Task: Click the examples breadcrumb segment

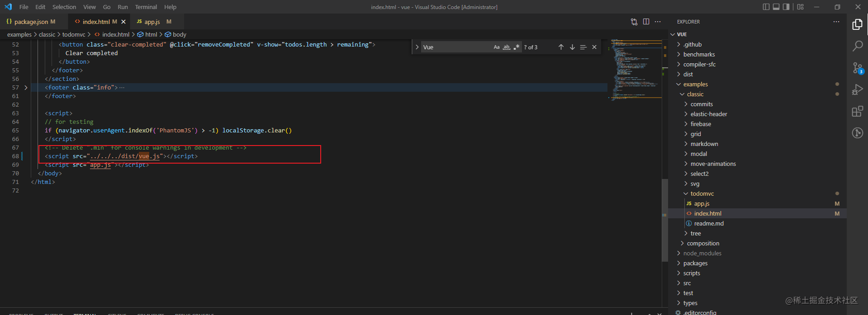Action: click(x=19, y=34)
